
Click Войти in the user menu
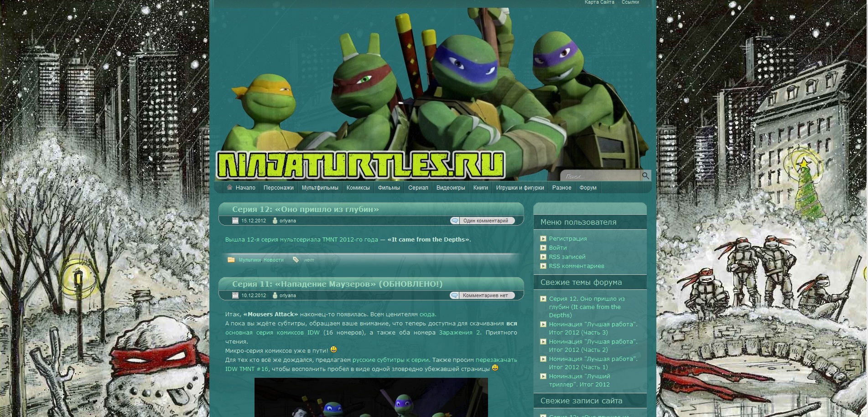coord(558,247)
